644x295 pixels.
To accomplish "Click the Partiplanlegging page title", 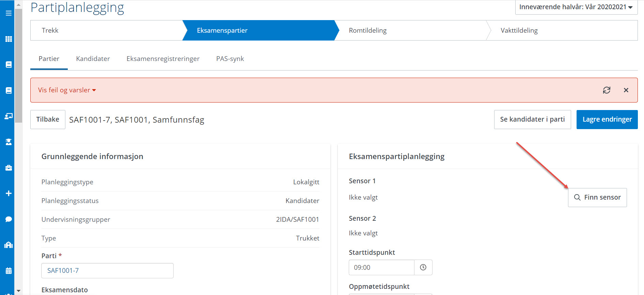I will tap(77, 7).
